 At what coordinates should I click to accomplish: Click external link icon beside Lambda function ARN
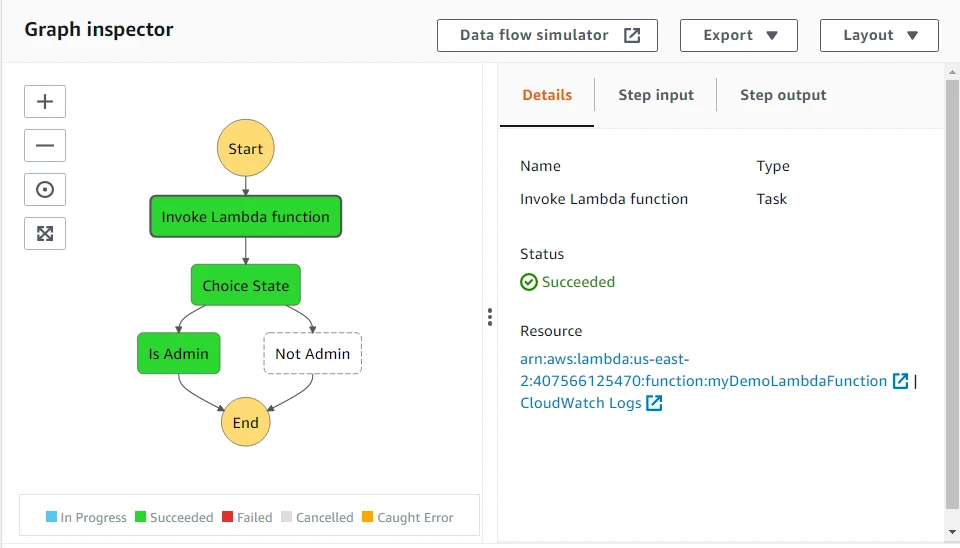click(x=901, y=381)
